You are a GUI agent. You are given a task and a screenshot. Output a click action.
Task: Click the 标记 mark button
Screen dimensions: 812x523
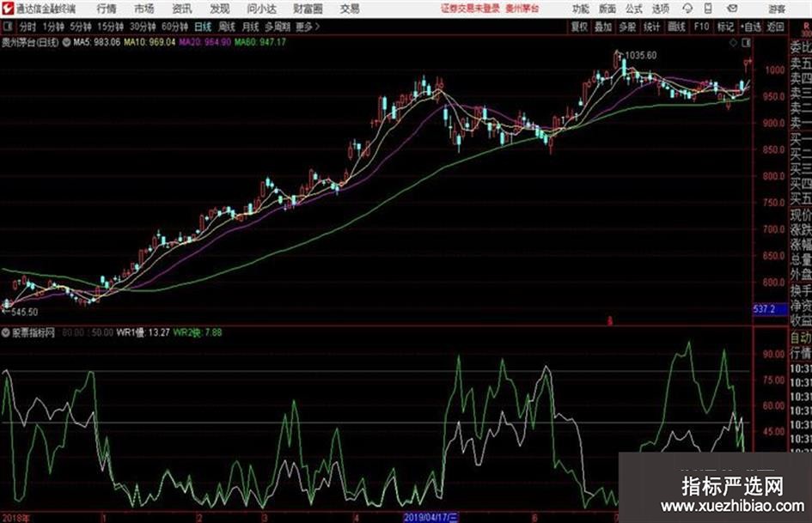click(x=725, y=27)
